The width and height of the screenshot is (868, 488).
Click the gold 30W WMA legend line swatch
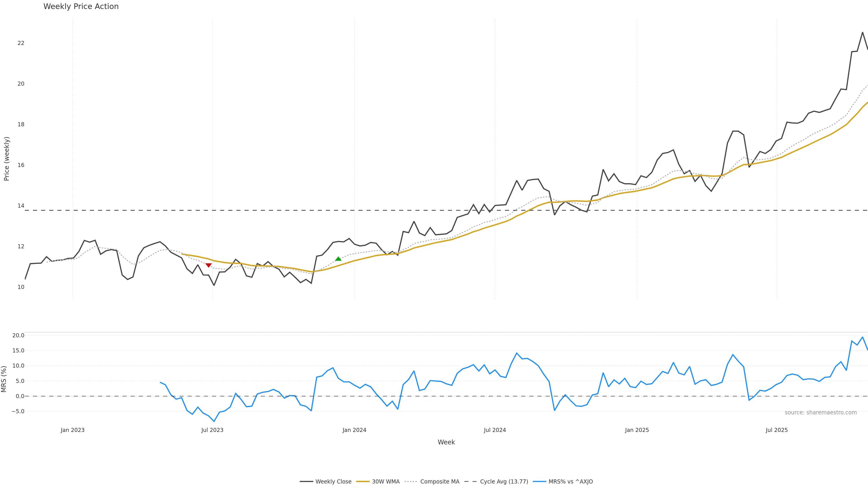[363, 482]
